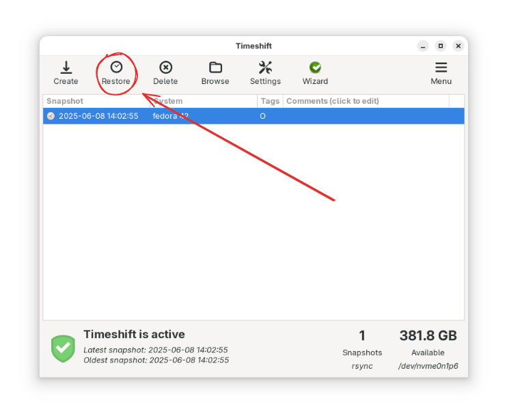Click the /dev/nvme0n1p6 device label
The width and height of the screenshot is (507, 420).
pos(428,366)
